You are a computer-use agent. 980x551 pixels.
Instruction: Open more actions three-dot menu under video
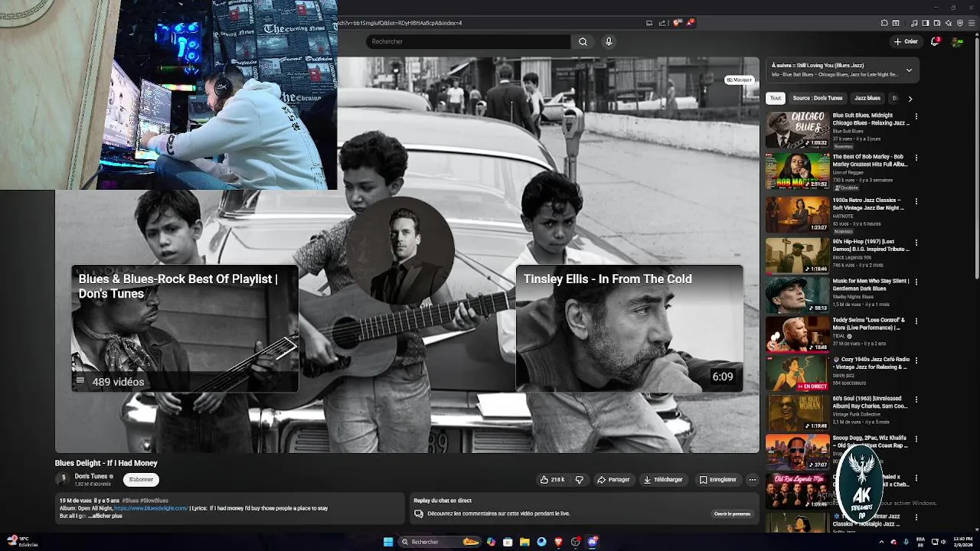tap(752, 480)
